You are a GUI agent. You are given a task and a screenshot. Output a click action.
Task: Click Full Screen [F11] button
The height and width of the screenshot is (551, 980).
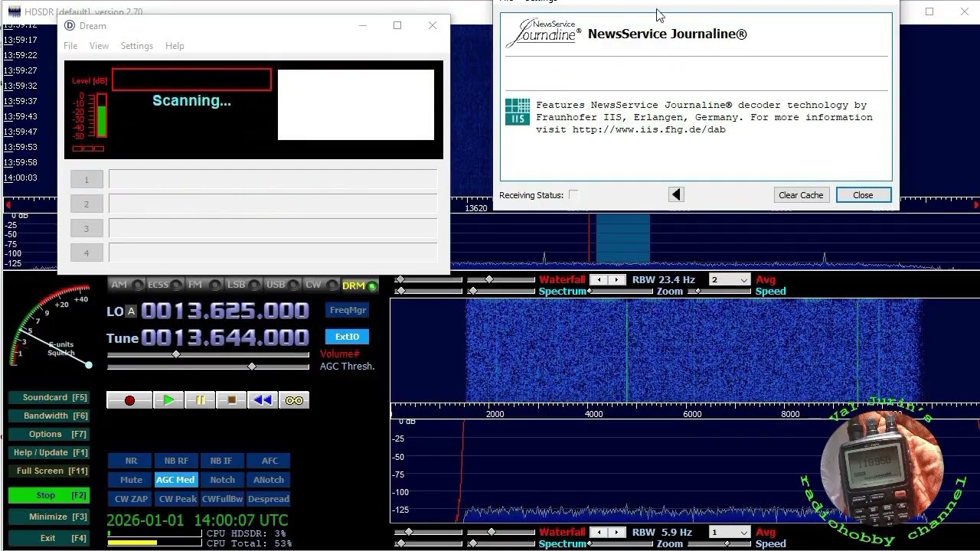49,471
